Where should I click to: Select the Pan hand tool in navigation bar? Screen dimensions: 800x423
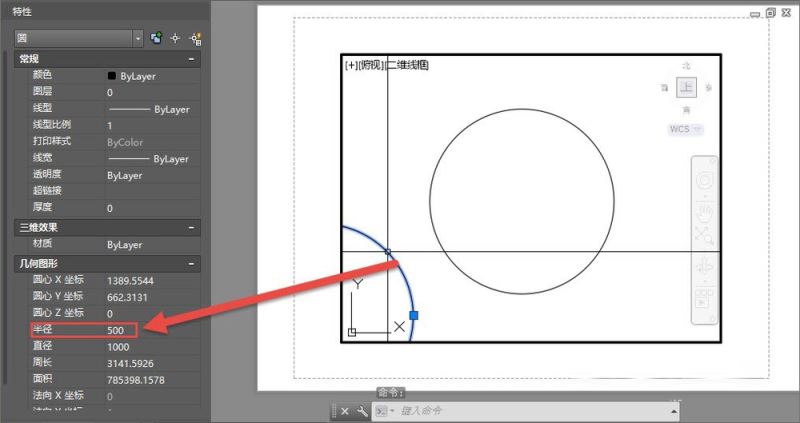click(705, 212)
